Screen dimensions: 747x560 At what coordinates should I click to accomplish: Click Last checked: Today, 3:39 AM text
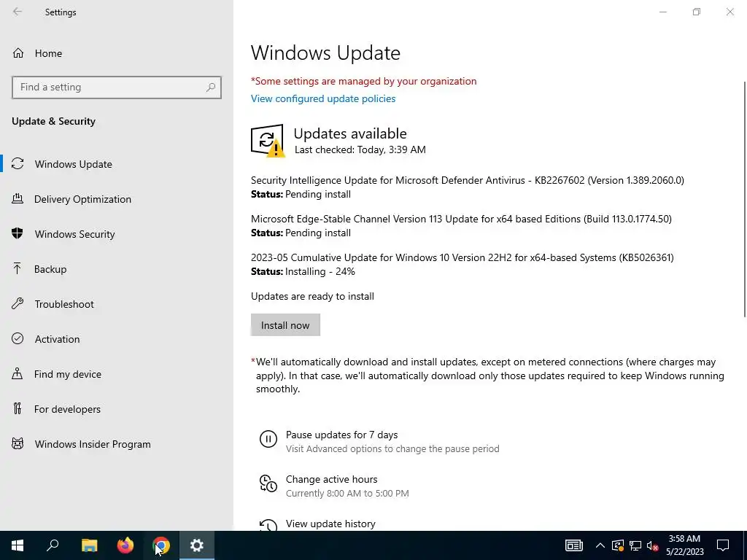click(360, 149)
